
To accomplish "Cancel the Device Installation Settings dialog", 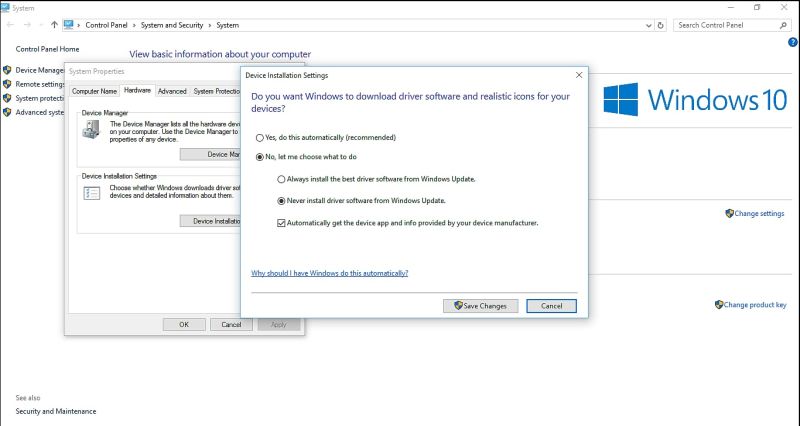I will coord(552,306).
